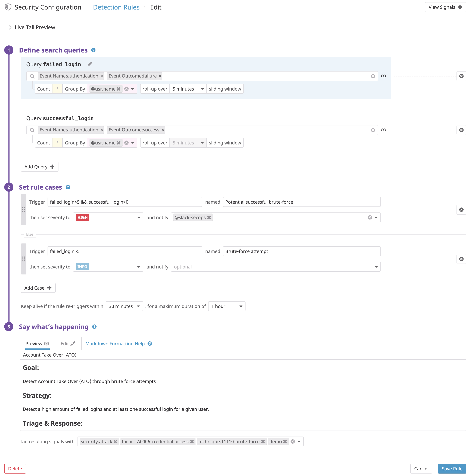Expand the Live Tail Preview section
The height and width of the screenshot is (476, 472).
tap(10, 27)
